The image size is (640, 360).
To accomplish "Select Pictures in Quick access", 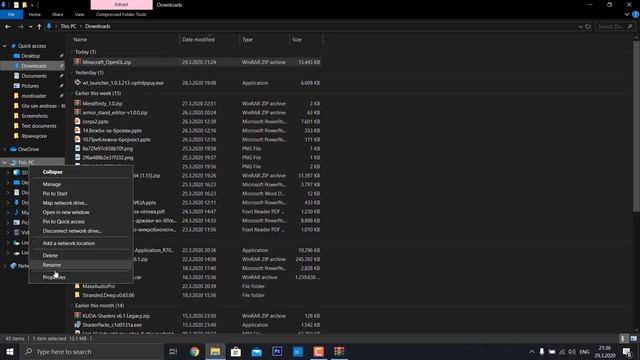I will tap(30, 86).
